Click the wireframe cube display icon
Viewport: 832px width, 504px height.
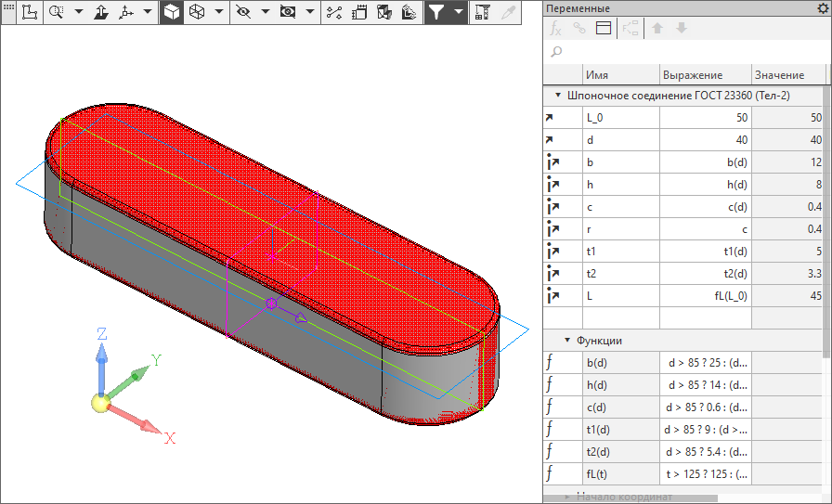click(x=196, y=12)
